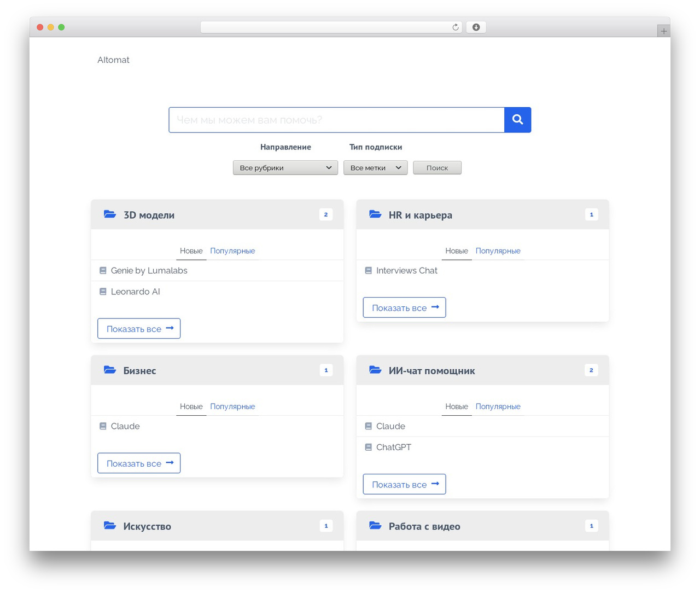Click the browser address bar
The height and width of the screenshot is (593, 700).
(x=331, y=27)
